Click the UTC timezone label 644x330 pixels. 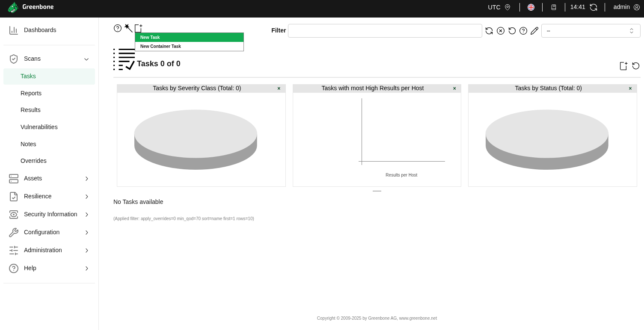[494, 7]
